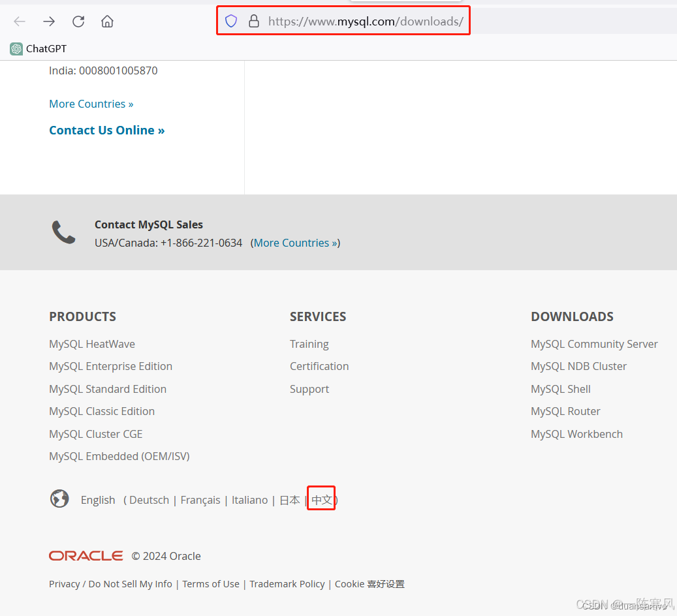Click the PRODUCTS footer heading
Viewport: 677px width, 616px height.
point(82,316)
